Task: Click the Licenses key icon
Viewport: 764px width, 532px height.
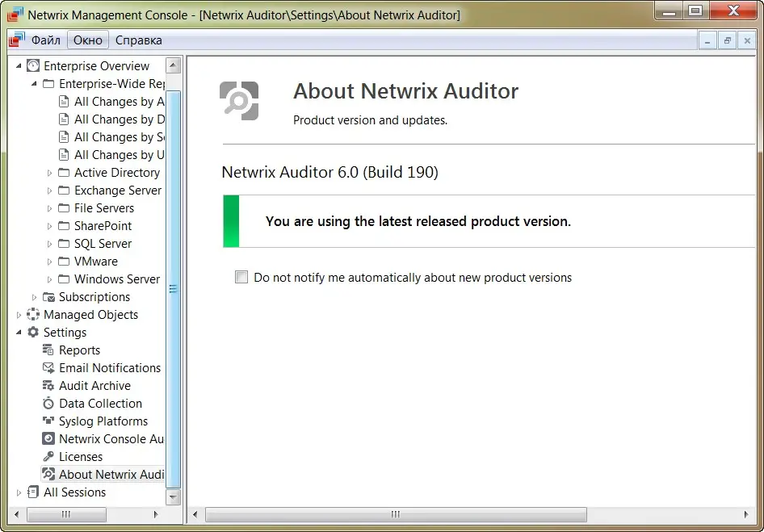Action: pyautogui.click(x=48, y=456)
